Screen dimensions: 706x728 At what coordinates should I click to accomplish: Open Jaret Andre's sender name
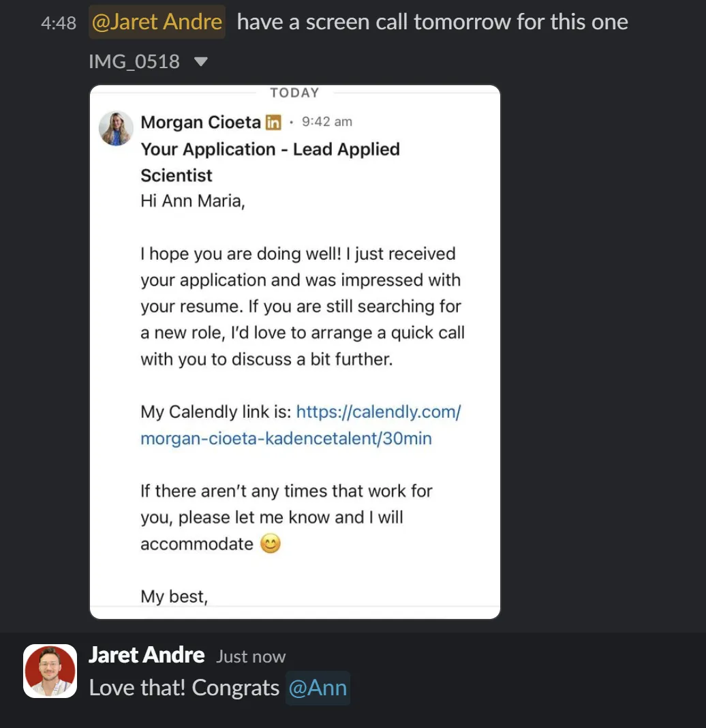tap(147, 655)
